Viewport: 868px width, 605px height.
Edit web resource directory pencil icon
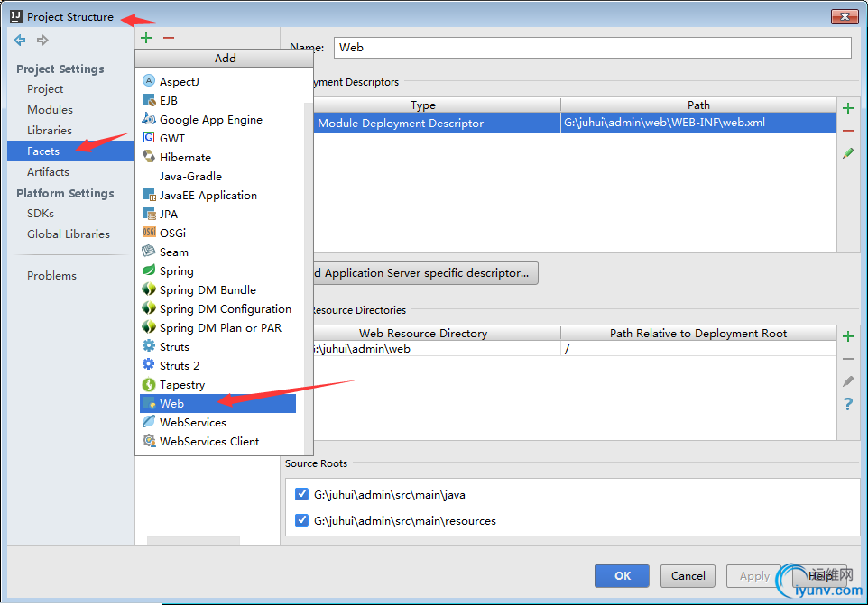tap(847, 381)
